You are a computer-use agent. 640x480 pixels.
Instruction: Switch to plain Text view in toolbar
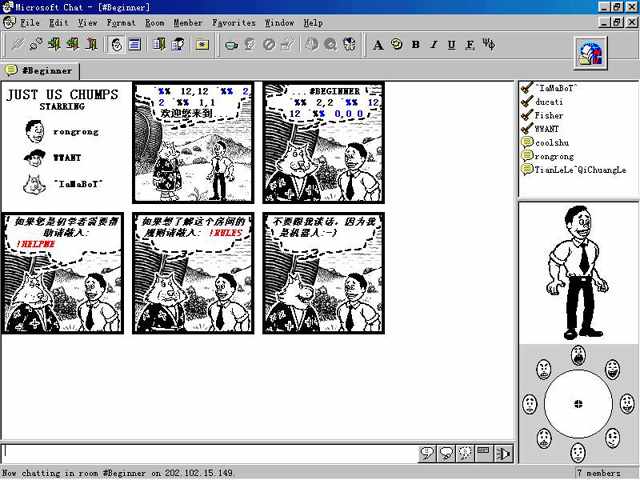pos(134,44)
